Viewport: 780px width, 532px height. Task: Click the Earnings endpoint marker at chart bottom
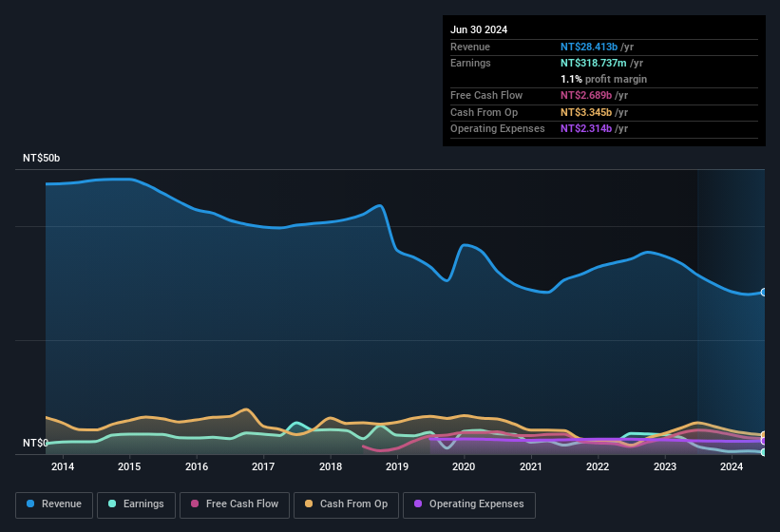(x=764, y=452)
